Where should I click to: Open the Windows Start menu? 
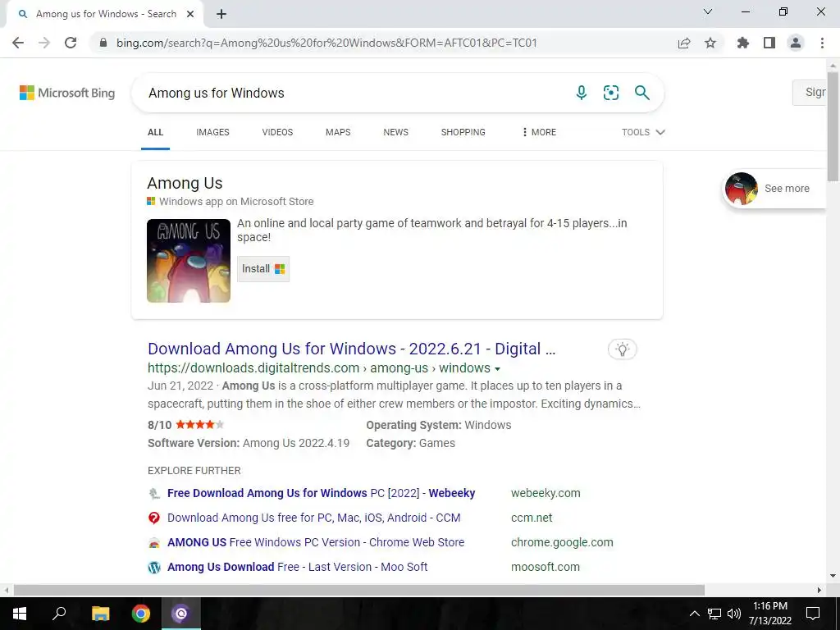tap(20, 614)
